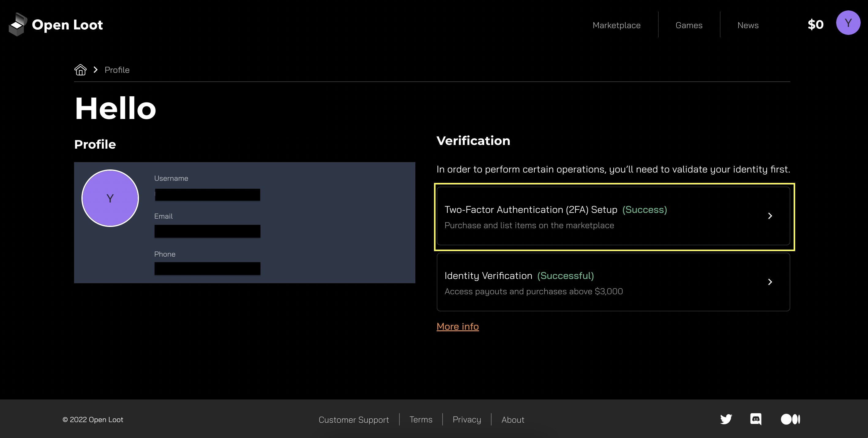
Task: Click the Username field
Action: tap(207, 195)
